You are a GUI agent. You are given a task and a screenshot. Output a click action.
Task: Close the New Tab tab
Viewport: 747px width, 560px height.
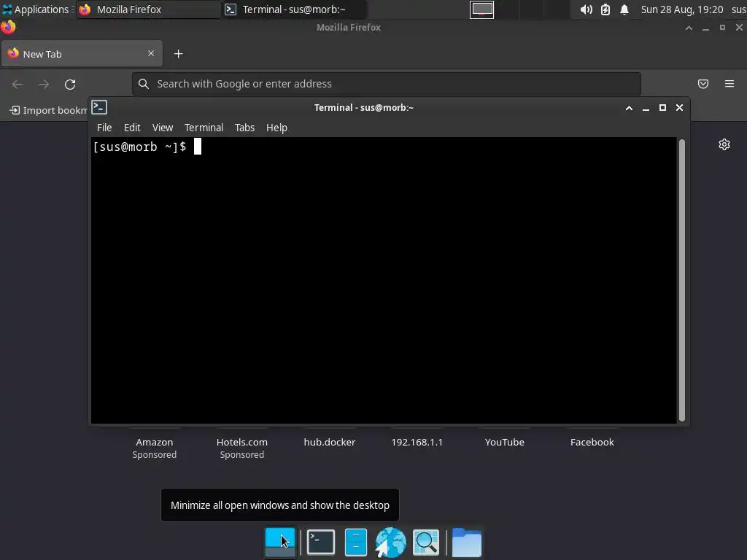pyautogui.click(x=151, y=53)
